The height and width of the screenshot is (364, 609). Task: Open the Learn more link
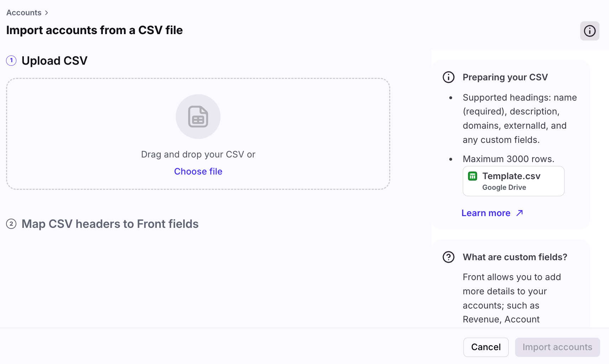[x=486, y=213]
